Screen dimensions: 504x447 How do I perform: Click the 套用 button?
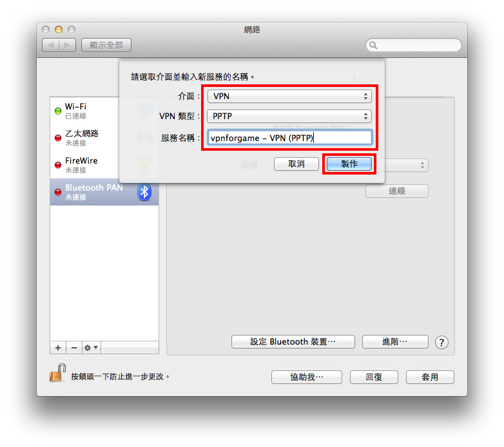point(430,377)
